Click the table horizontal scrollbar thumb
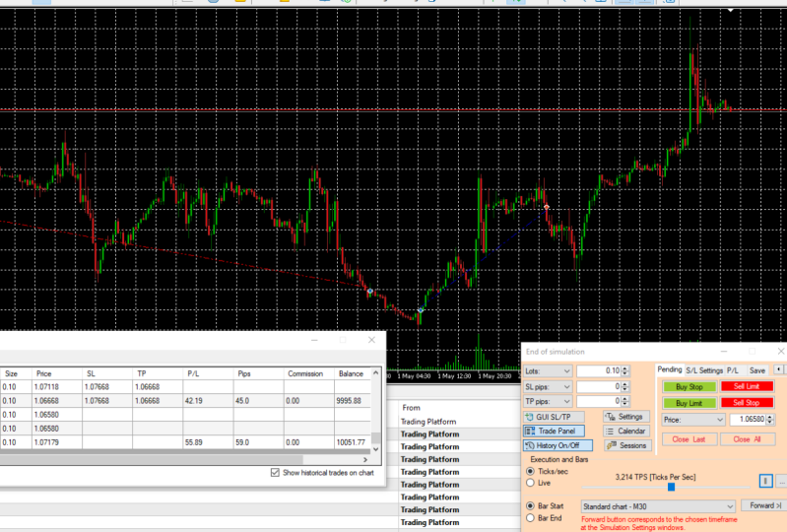787x532 pixels. (152, 459)
